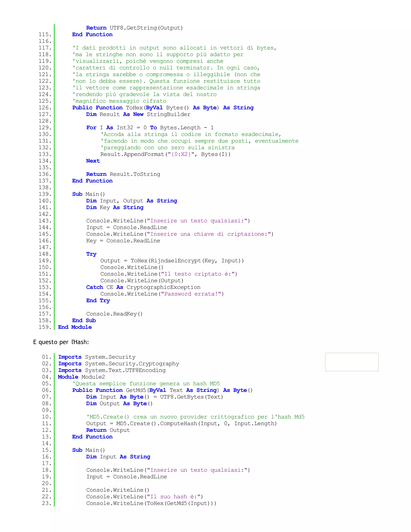Click line 18 'Inserire un testo qualsiasi:' WriteLine
Viewport: 411px width, 532px height.
[x=168, y=470]
